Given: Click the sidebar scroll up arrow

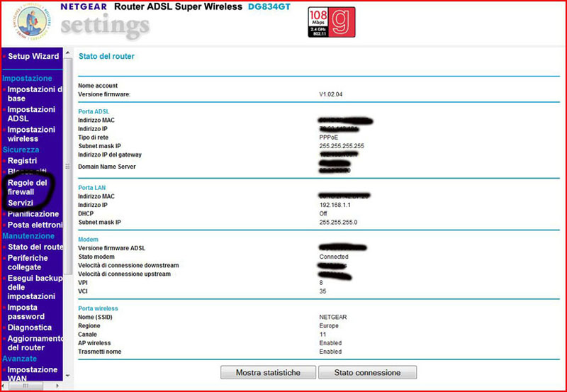Looking at the screenshot, I should tap(67, 53).
